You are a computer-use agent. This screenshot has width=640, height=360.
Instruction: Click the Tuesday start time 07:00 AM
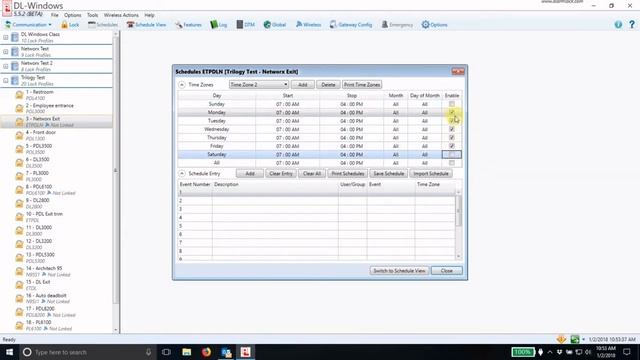(x=288, y=121)
